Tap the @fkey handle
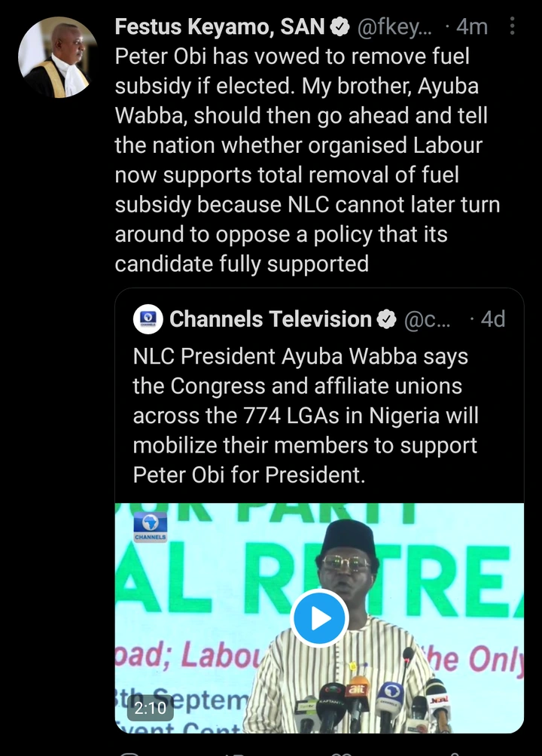Viewport: 542px width, 756px height. coord(394,27)
